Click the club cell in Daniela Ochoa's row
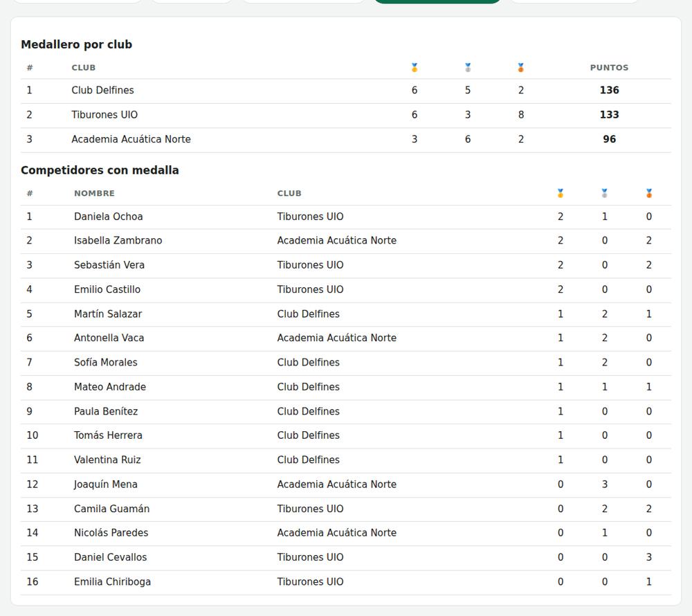692x616 pixels. tap(310, 217)
